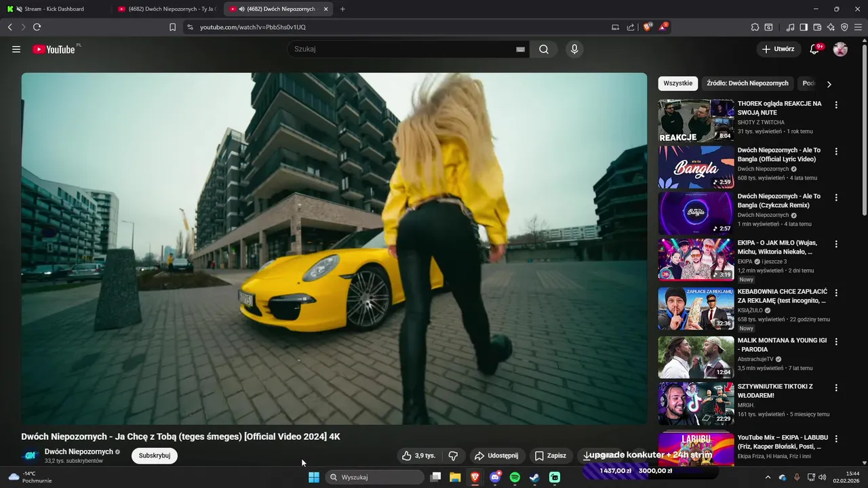This screenshot has height=488, width=868.
Task: Click the share page icon in address bar
Action: (x=631, y=27)
